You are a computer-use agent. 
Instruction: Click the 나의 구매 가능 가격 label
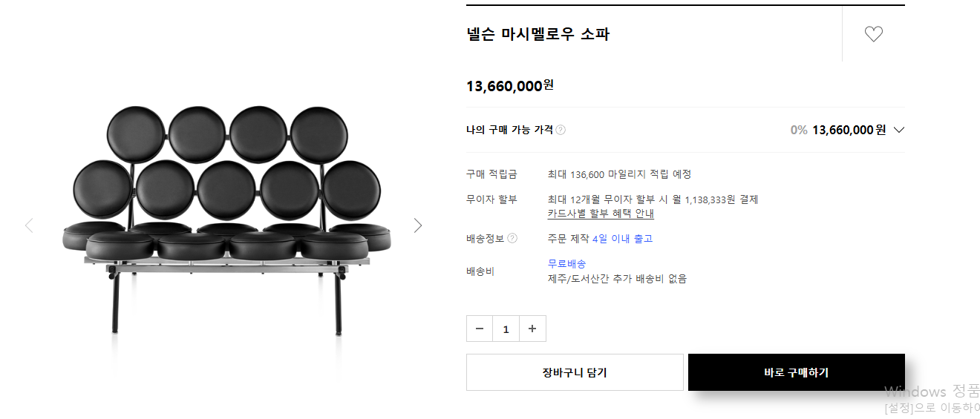click(509, 130)
